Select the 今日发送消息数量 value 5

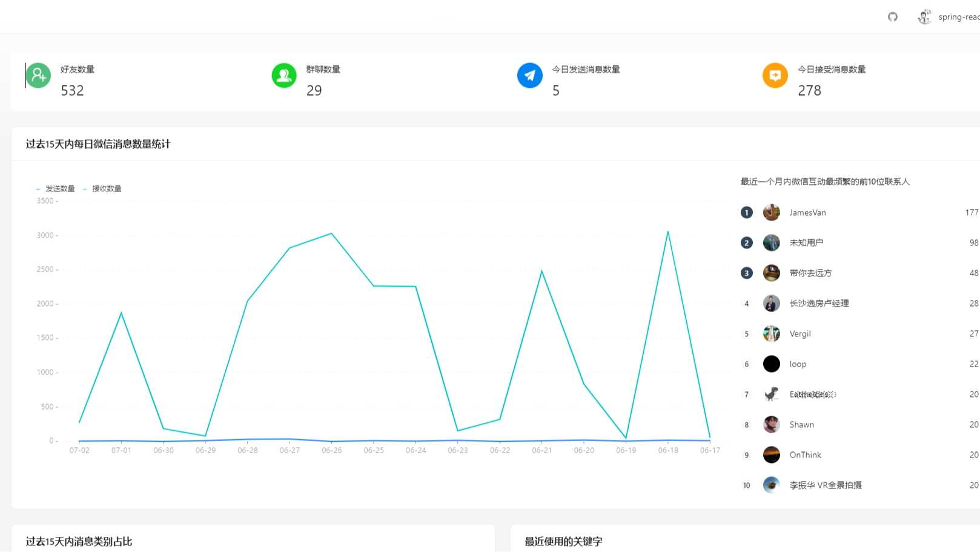(x=556, y=90)
